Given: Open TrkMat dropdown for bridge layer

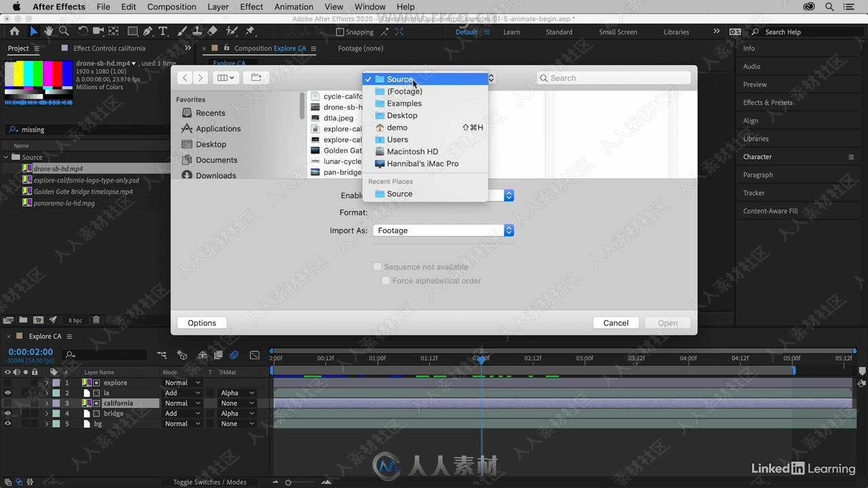Looking at the screenshot, I should pyautogui.click(x=237, y=413).
